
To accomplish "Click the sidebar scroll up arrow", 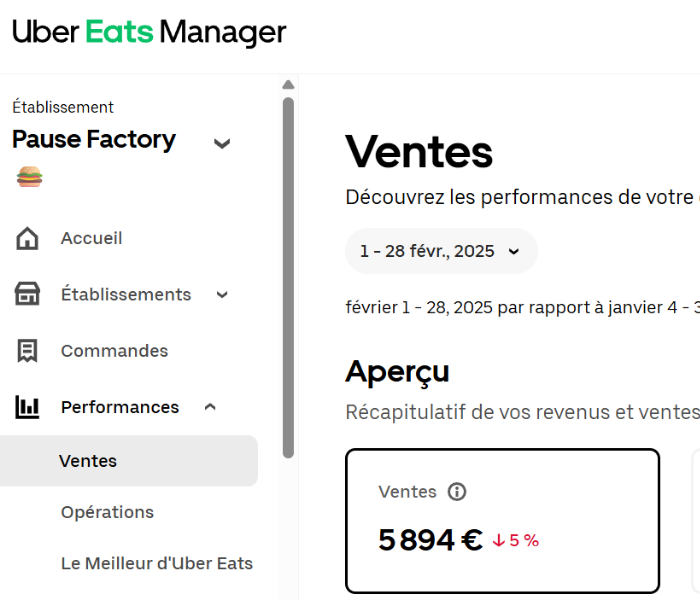I will (288, 85).
